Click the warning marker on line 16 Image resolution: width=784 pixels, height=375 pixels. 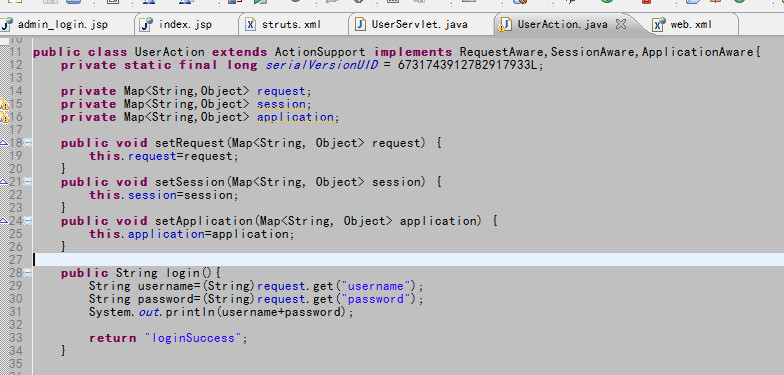(x=4, y=118)
